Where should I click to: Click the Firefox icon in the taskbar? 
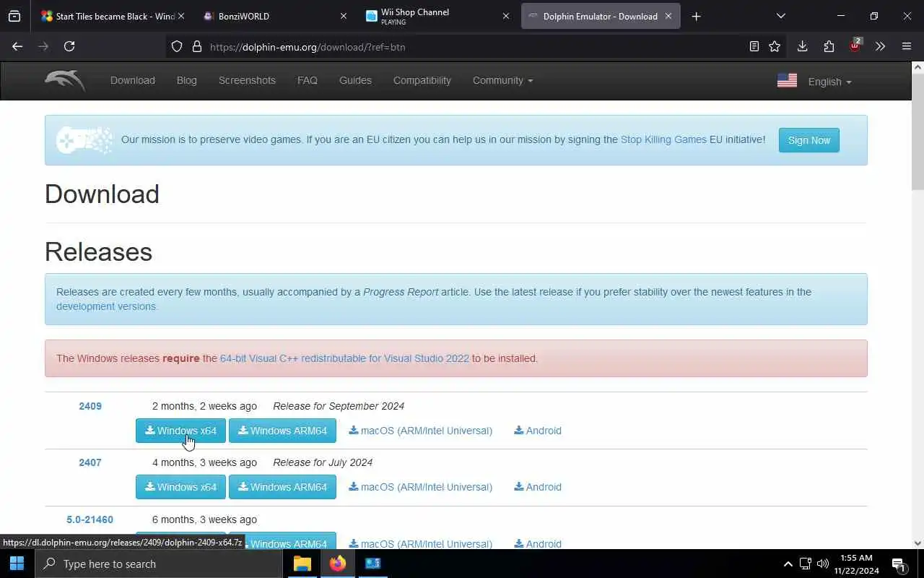tap(338, 564)
